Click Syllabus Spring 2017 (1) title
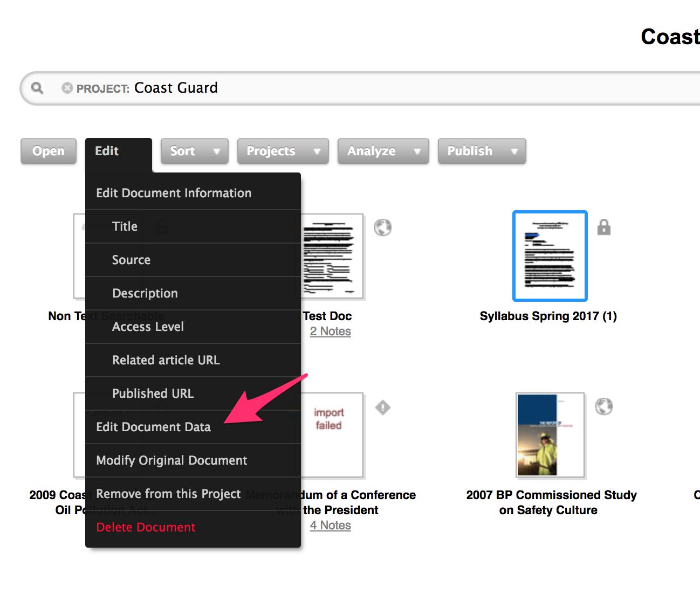Viewport: 700px width, 594px height. coord(548,316)
